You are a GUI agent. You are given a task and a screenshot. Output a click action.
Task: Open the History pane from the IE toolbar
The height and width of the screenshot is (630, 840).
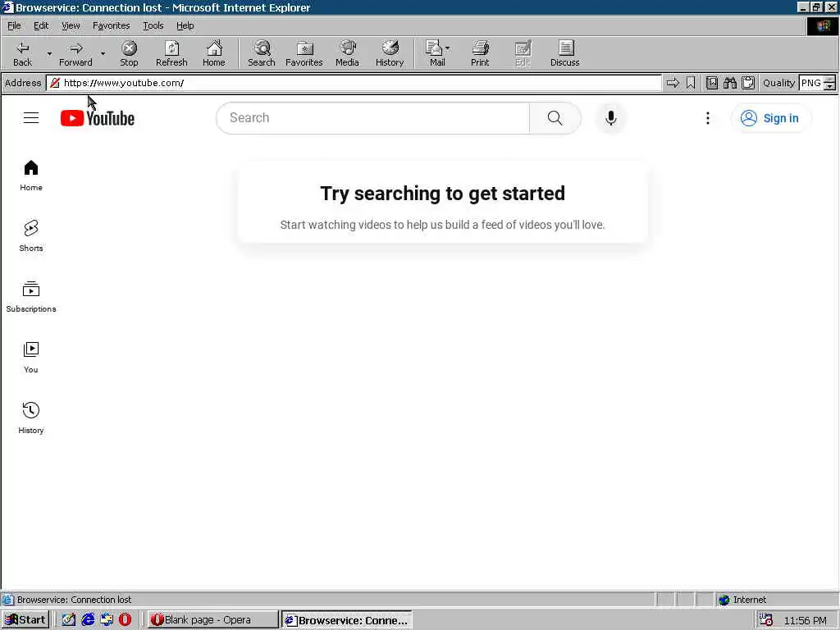390,53
